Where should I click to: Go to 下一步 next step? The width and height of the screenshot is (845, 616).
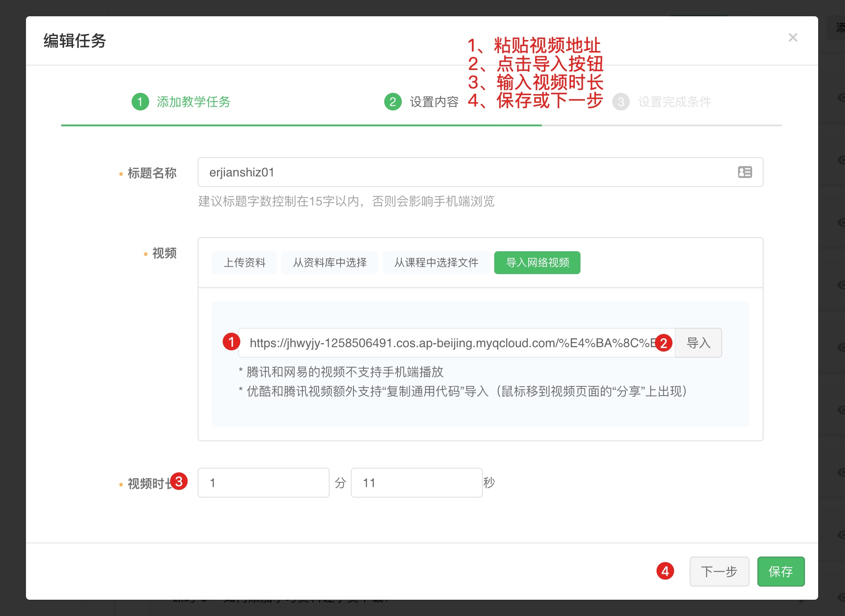pyautogui.click(x=719, y=571)
